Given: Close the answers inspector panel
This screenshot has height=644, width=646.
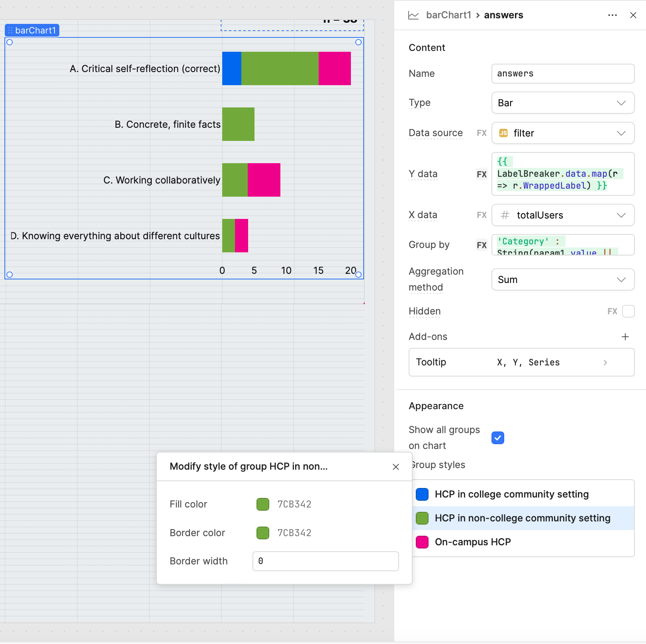Looking at the screenshot, I should [633, 15].
